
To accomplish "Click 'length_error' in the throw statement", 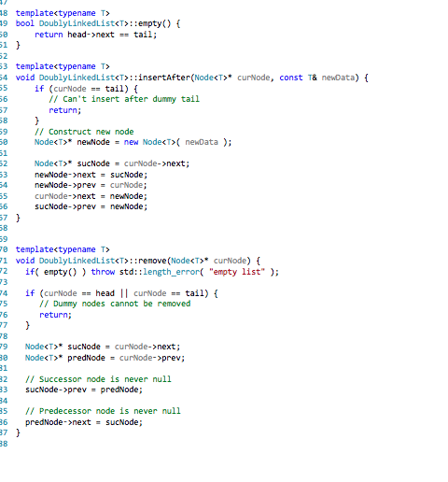I will (x=171, y=272).
